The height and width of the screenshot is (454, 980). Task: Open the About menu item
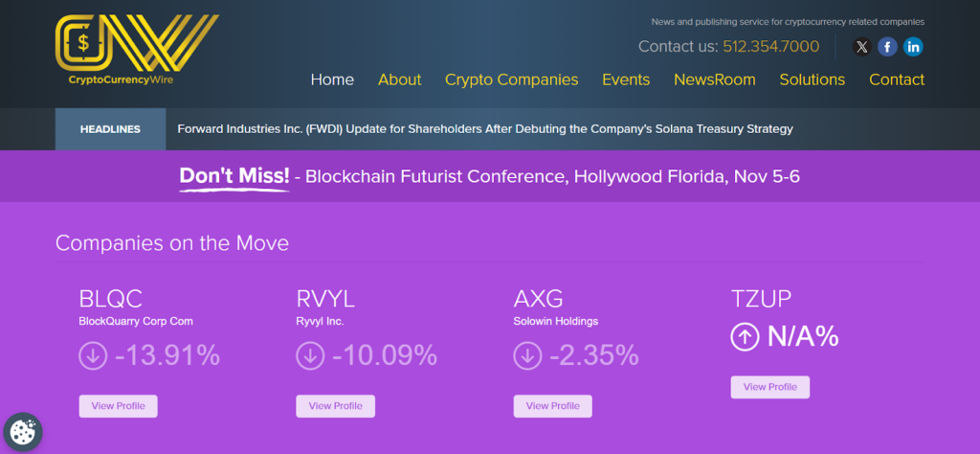click(399, 79)
